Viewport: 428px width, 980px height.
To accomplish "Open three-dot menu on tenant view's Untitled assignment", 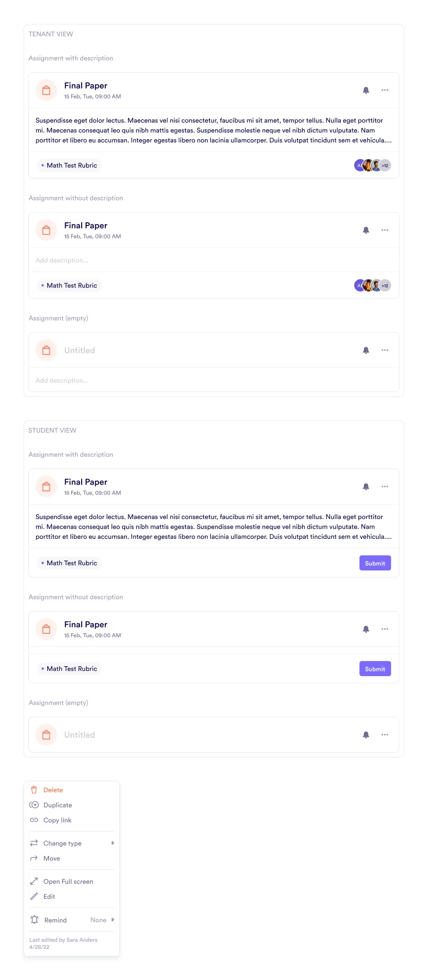I will (x=385, y=350).
